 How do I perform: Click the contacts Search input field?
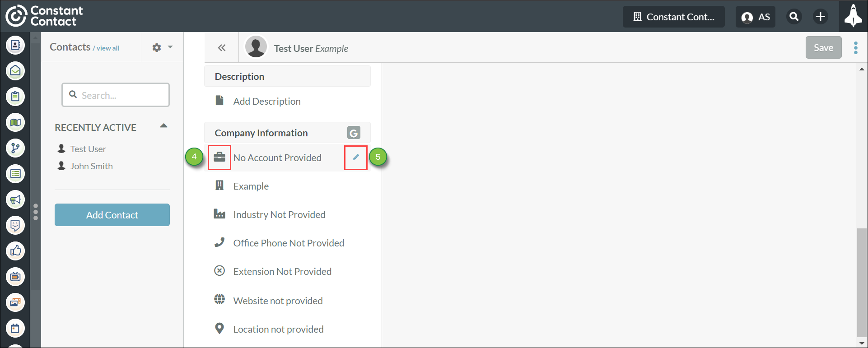(116, 95)
